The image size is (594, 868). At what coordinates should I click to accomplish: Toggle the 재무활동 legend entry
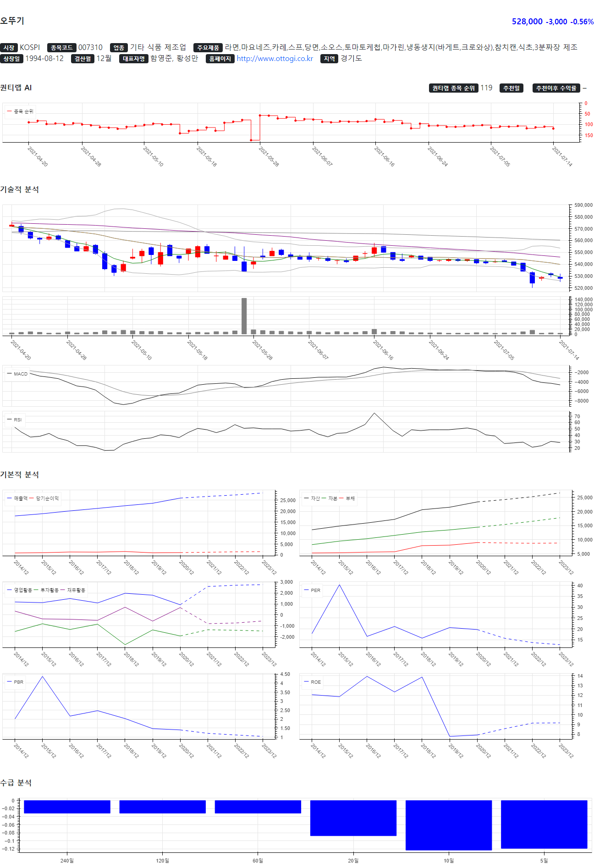click(x=73, y=590)
